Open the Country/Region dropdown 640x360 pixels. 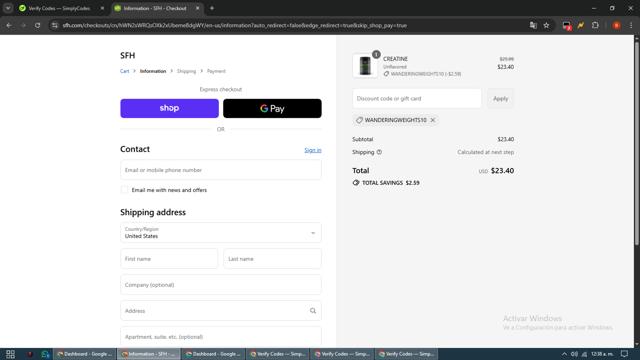pyautogui.click(x=221, y=233)
